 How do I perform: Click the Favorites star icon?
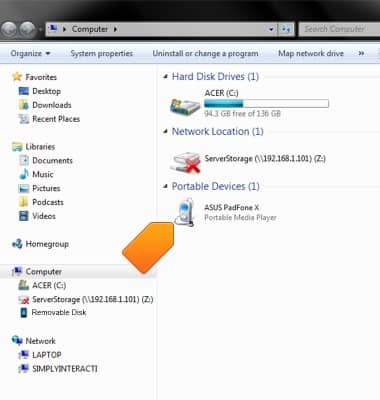pos(17,77)
